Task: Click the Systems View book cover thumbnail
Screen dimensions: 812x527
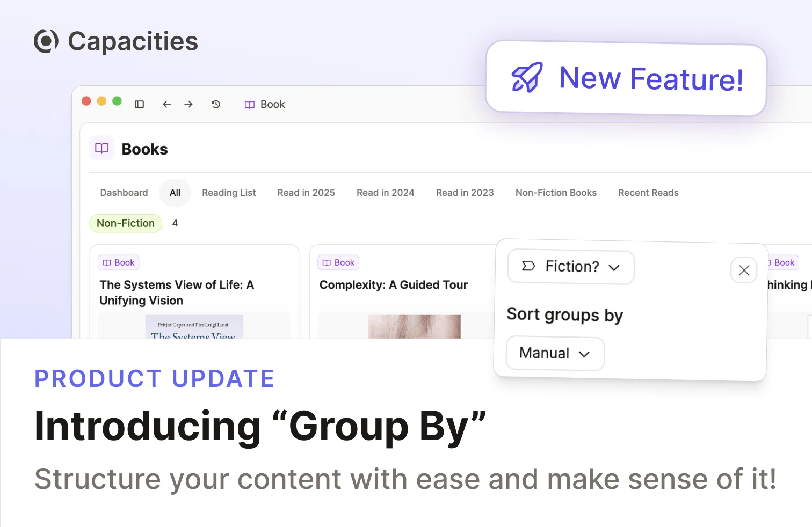Action: click(194, 327)
